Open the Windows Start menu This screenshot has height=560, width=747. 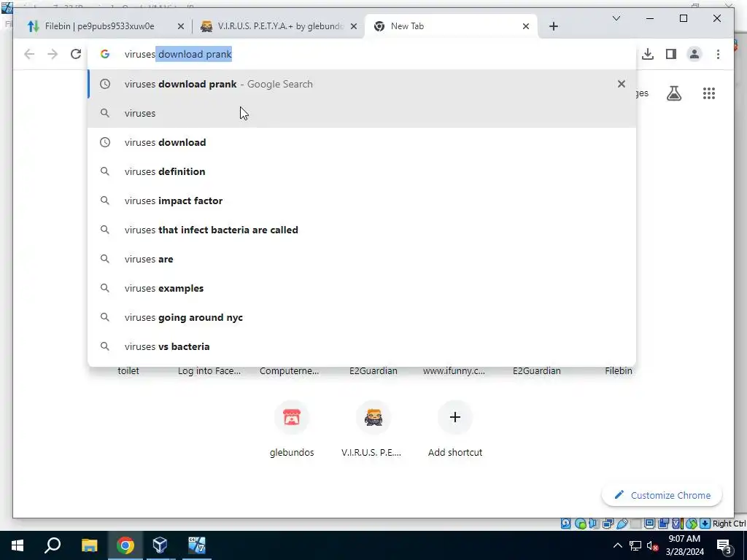point(18,545)
